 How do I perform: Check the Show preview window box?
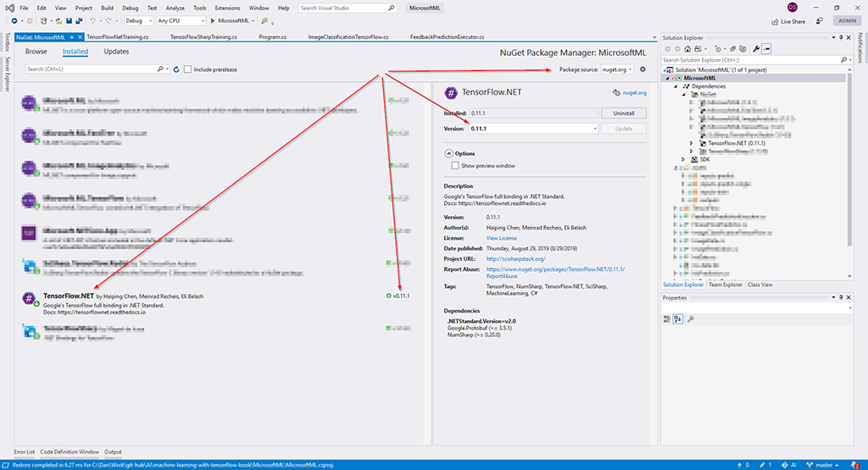(x=455, y=166)
